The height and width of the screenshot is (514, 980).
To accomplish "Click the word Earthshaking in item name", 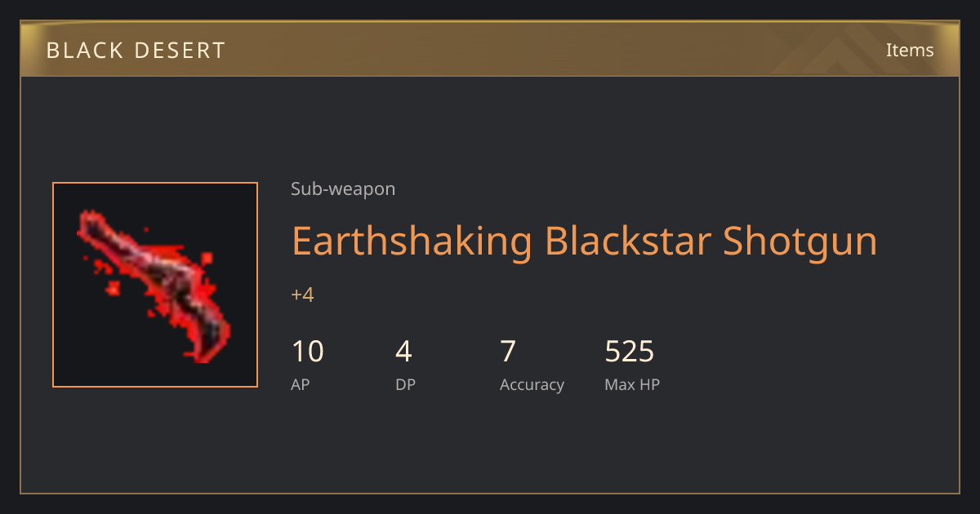I will pyautogui.click(x=412, y=241).
